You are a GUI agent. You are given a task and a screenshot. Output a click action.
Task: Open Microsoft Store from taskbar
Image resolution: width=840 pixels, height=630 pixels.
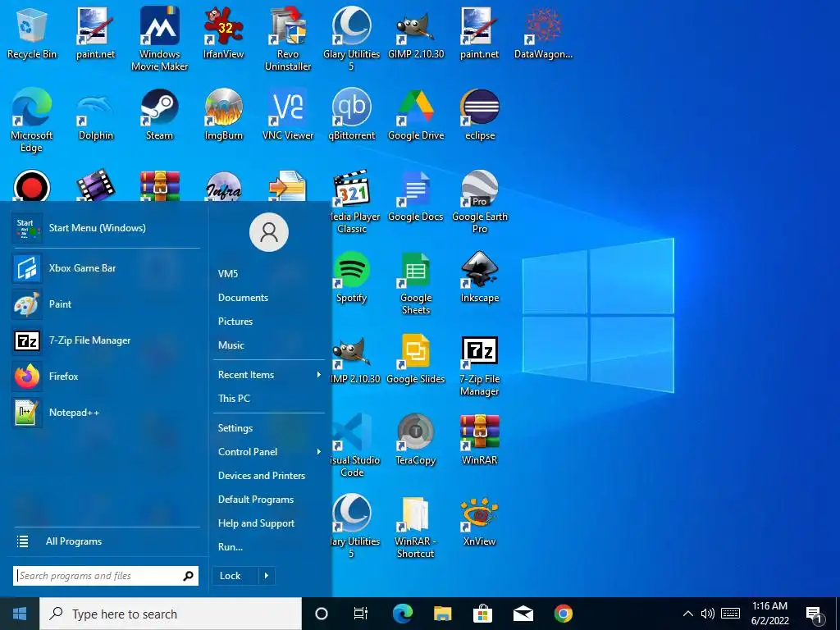[482, 614]
